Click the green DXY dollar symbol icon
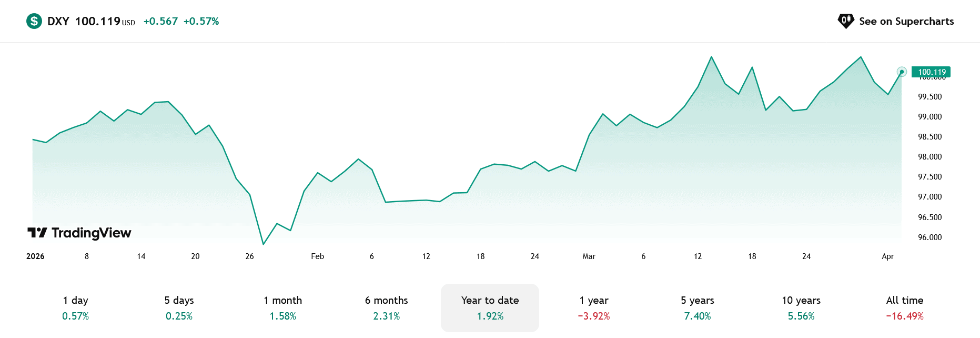This screenshot has height=338, width=980. (34, 21)
